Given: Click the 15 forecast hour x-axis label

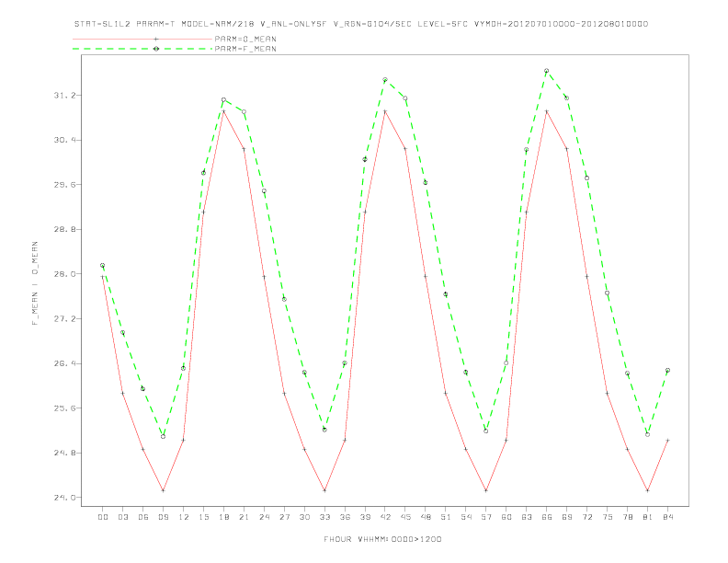Looking at the screenshot, I should (203, 517).
